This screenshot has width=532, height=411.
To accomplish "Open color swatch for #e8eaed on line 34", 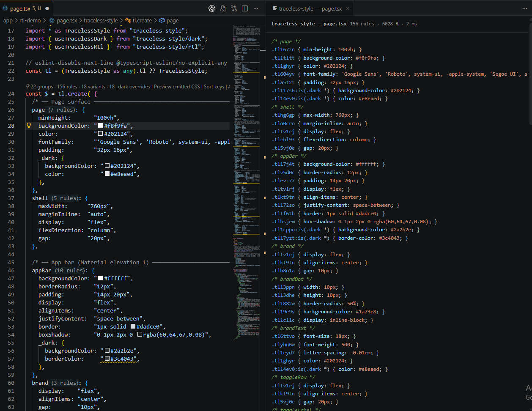I will (107, 174).
